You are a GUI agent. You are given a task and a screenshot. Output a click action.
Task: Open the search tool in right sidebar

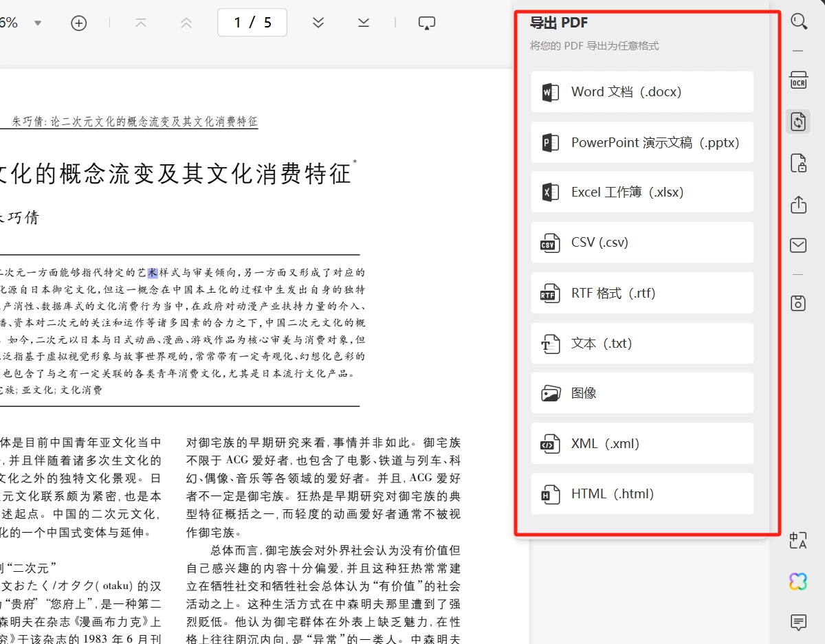[798, 21]
